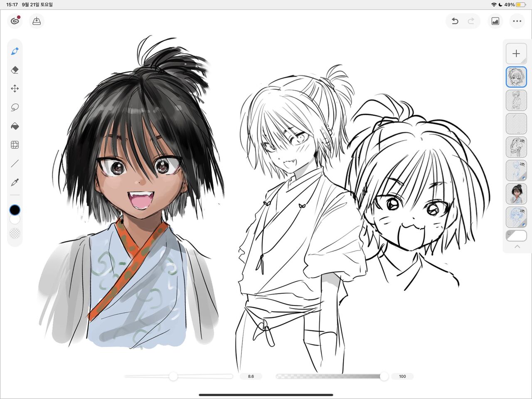Select the fifth hidden blue sketch layer
Viewport: 532px width, 399px height.
tap(516, 170)
